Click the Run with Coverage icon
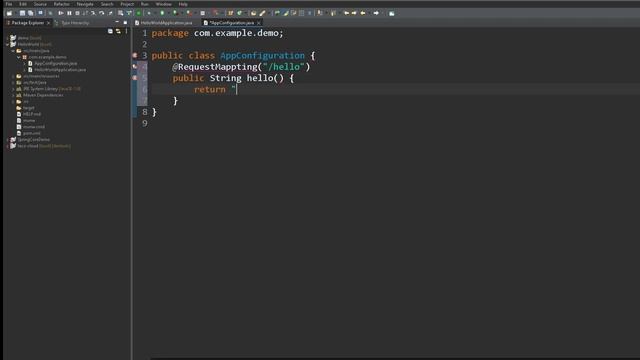This screenshot has height=360, width=640. (x=175, y=13)
